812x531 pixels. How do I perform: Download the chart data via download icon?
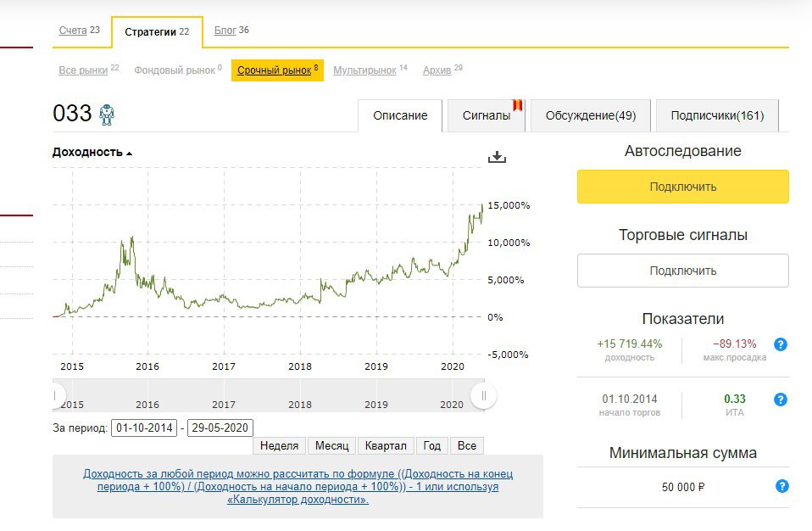point(497,157)
